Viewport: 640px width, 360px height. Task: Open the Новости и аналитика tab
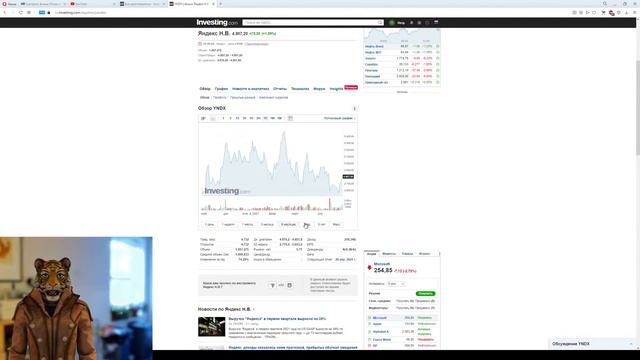(251, 89)
